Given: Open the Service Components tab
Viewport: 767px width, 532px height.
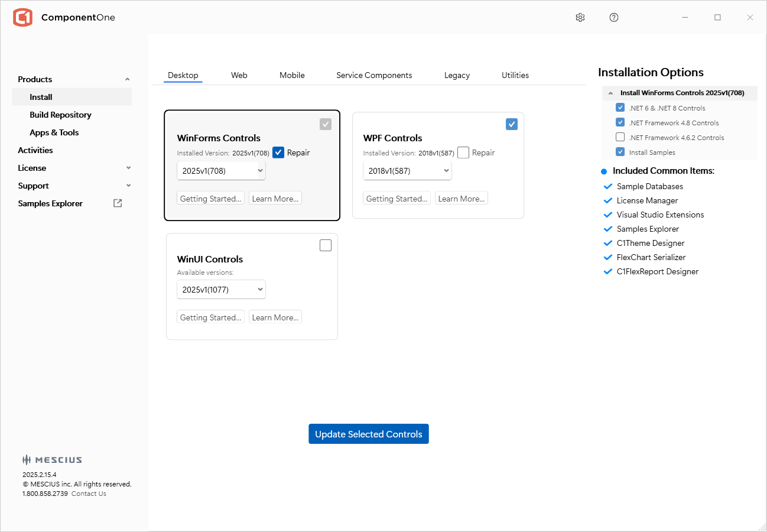Looking at the screenshot, I should (x=374, y=75).
